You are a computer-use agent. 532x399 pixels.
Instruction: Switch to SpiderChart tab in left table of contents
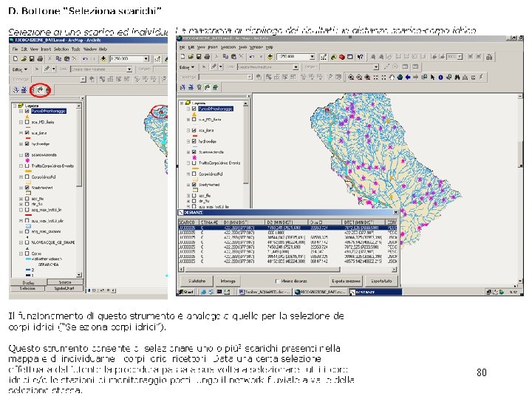[x=64, y=288]
